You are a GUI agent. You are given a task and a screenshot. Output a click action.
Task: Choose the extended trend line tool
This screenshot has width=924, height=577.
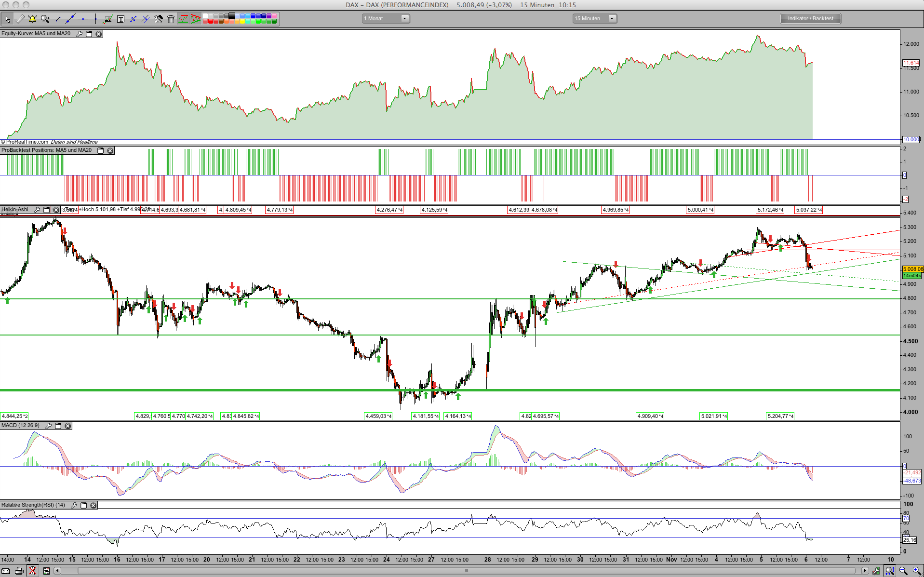click(70, 19)
